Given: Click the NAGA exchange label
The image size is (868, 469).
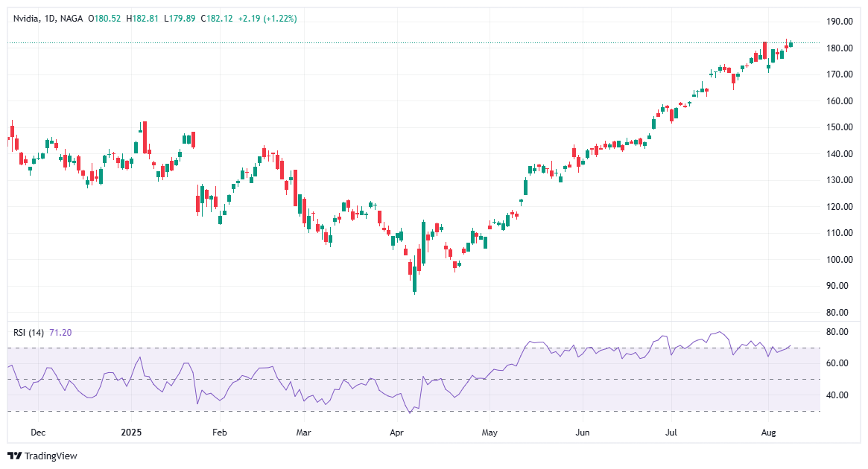Looking at the screenshot, I should point(72,19).
